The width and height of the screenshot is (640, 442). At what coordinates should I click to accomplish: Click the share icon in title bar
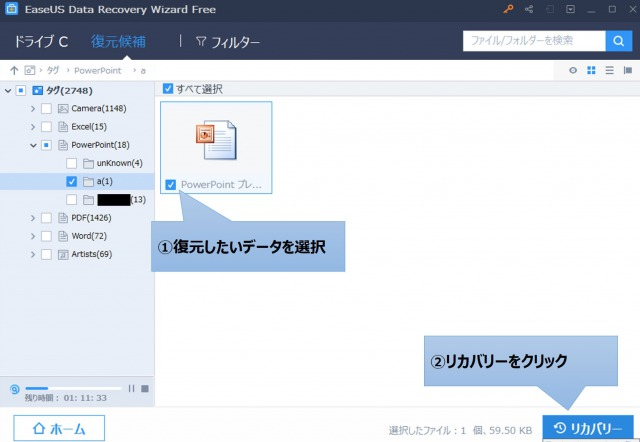(529, 9)
